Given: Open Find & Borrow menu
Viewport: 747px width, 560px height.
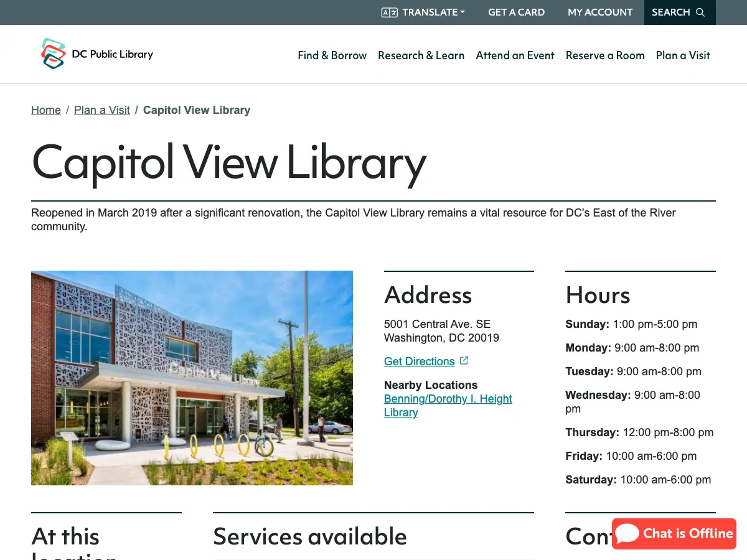Looking at the screenshot, I should click(332, 55).
